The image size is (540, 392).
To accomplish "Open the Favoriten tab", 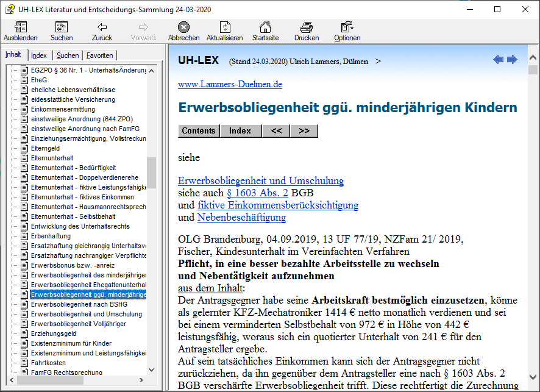I will 100,55.
